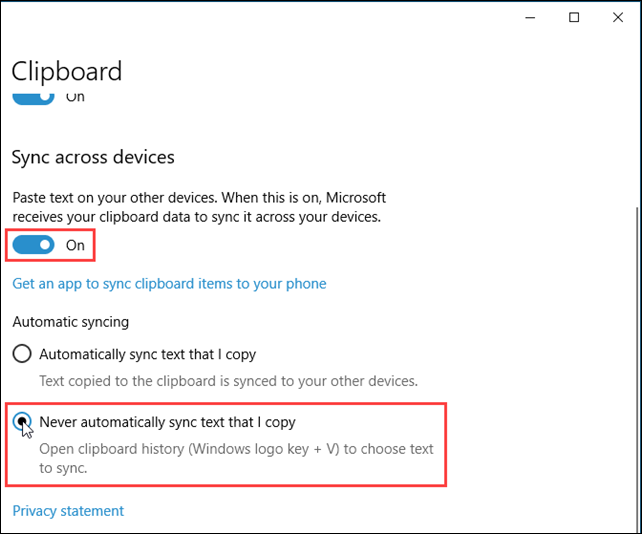The image size is (642, 534).
Task: Click the 'Text copied to the clipboard' description
Action: (228, 381)
